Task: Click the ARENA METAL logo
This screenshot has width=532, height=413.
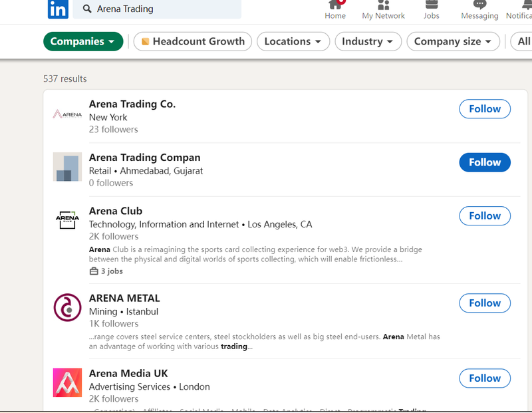Action: pos(67,307)
